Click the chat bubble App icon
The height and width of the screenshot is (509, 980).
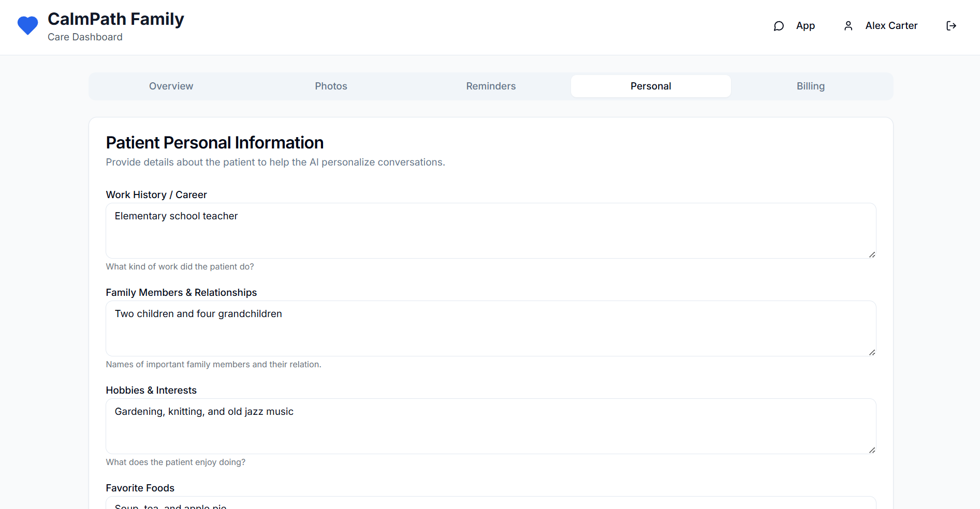pos(779,26)
